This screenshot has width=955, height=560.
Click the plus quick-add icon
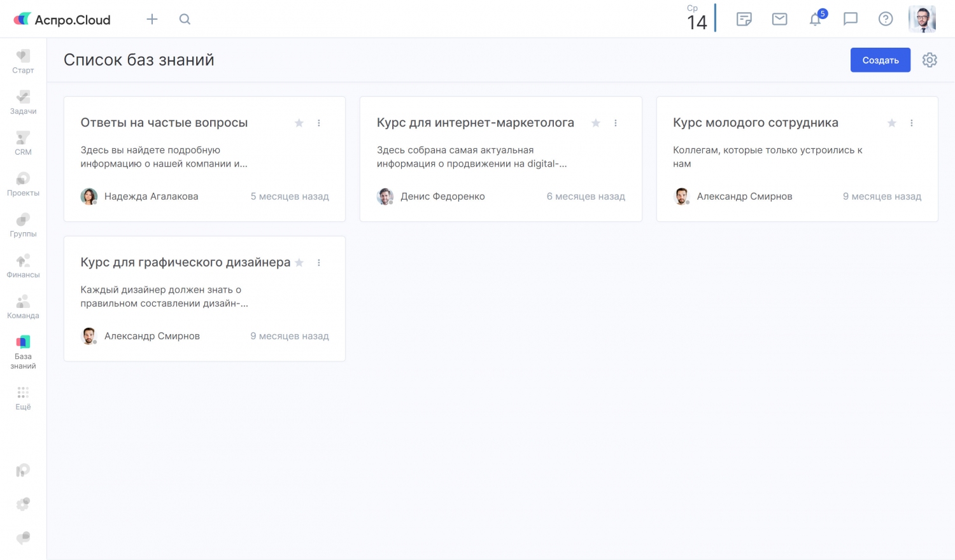click(x=152, y=19)
